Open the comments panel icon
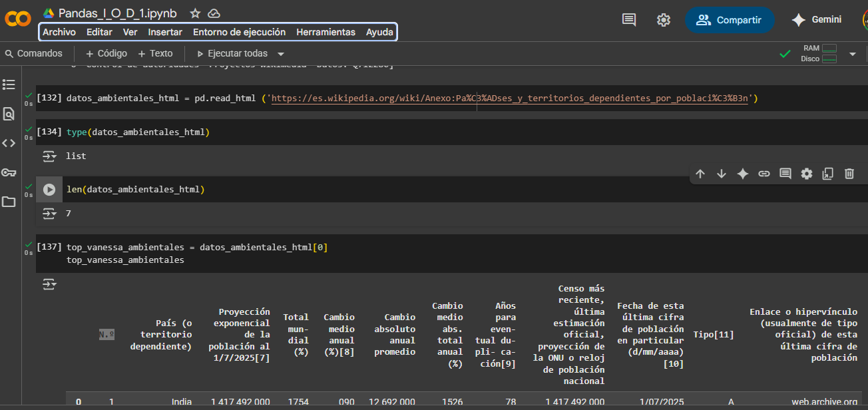This screenshot has height=410, width=868. pos(629,20)
